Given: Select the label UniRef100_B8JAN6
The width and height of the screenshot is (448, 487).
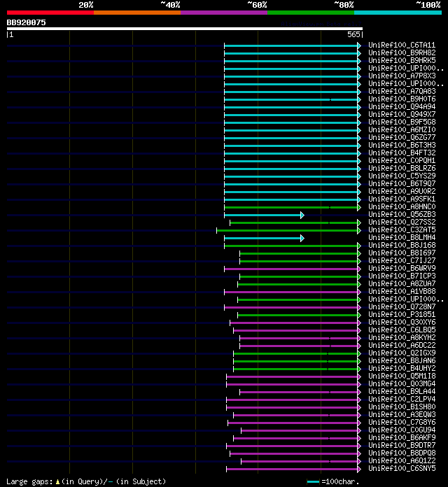Looking at the screenshot, I should [402, 360].
